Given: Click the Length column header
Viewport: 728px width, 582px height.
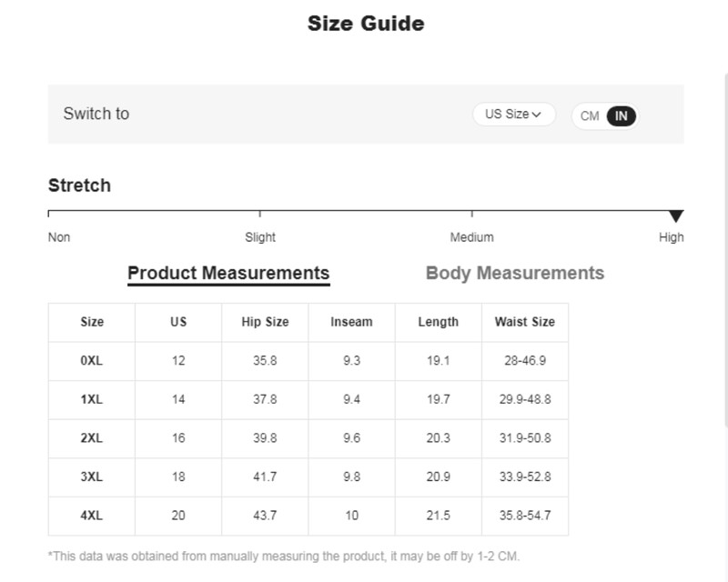Looking at the screenshot, I should [438, 322].
